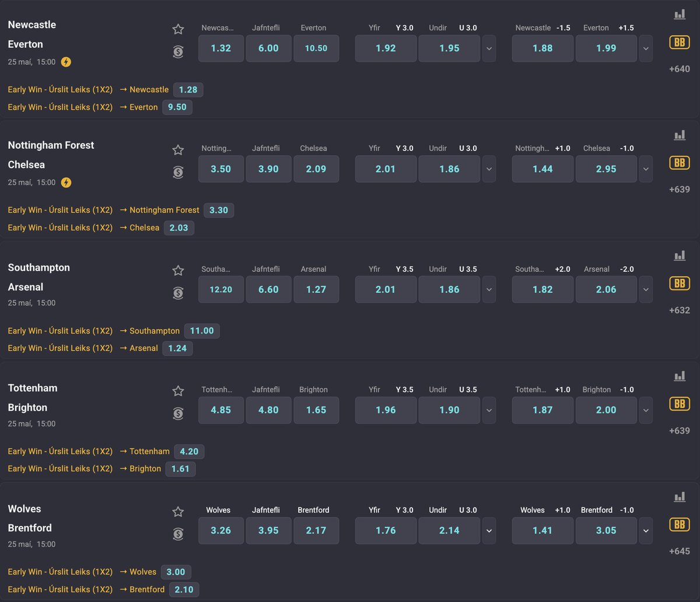Select draw odds 6.60 for Southampton vs Arsenal
Image resolution: width=700 pixels, height=602 pixels.
(268, 289)
